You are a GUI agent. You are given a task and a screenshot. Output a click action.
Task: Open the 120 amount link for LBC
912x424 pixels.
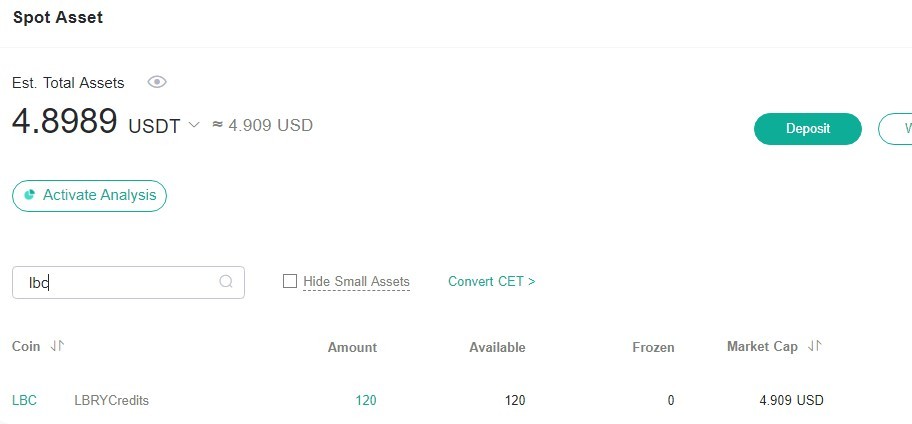tap(366, 400)
